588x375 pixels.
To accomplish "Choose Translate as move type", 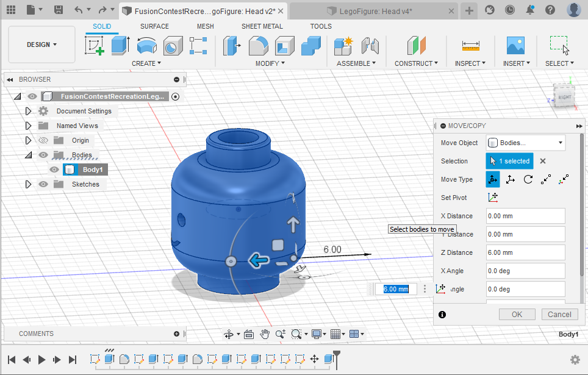I will click(511, 179).
